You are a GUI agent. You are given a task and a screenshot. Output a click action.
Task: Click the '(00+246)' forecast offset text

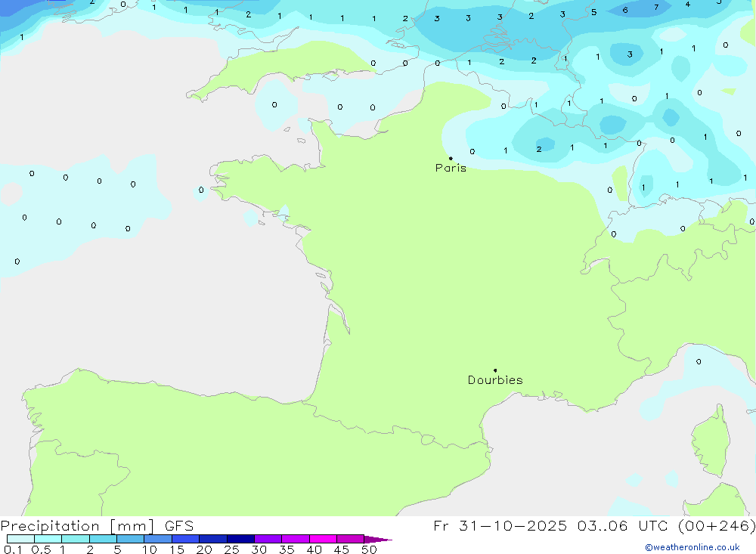pos(717,525)
